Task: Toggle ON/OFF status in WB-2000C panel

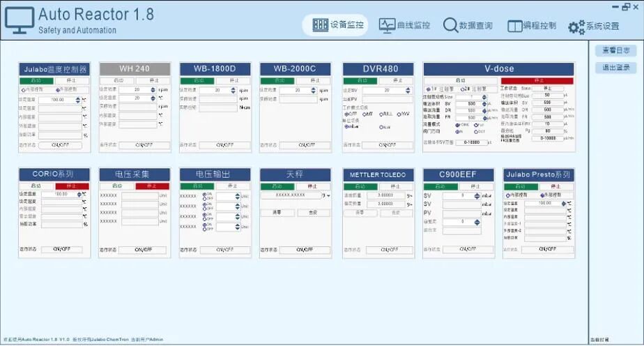Action: point(305,145)
